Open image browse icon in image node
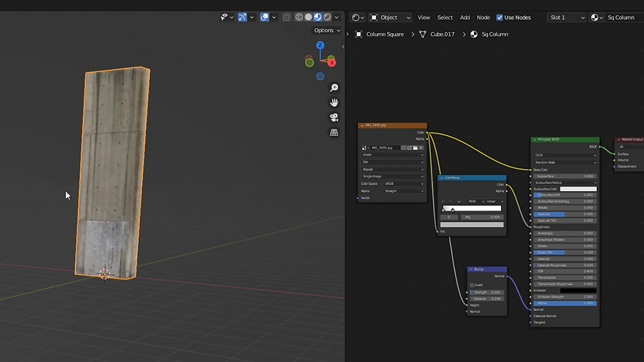The height and width of the screenshot is (362, 644). 365,148
